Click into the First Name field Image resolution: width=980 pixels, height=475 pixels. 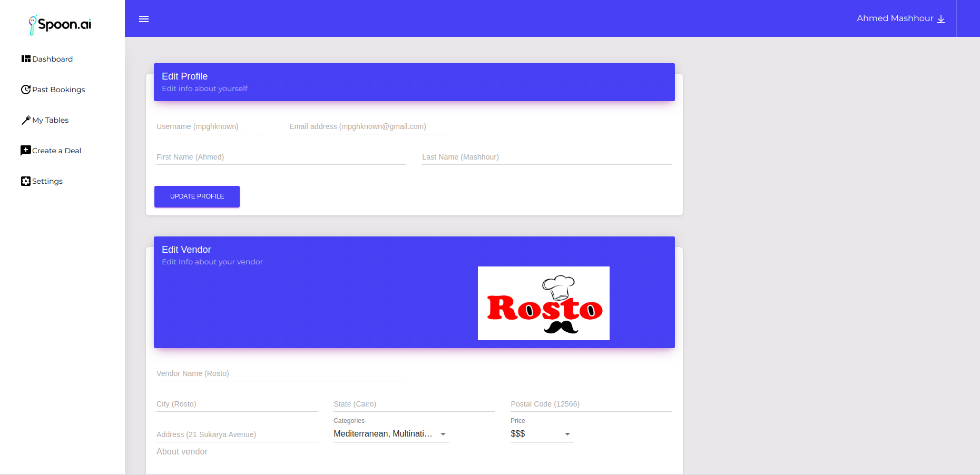281,157
